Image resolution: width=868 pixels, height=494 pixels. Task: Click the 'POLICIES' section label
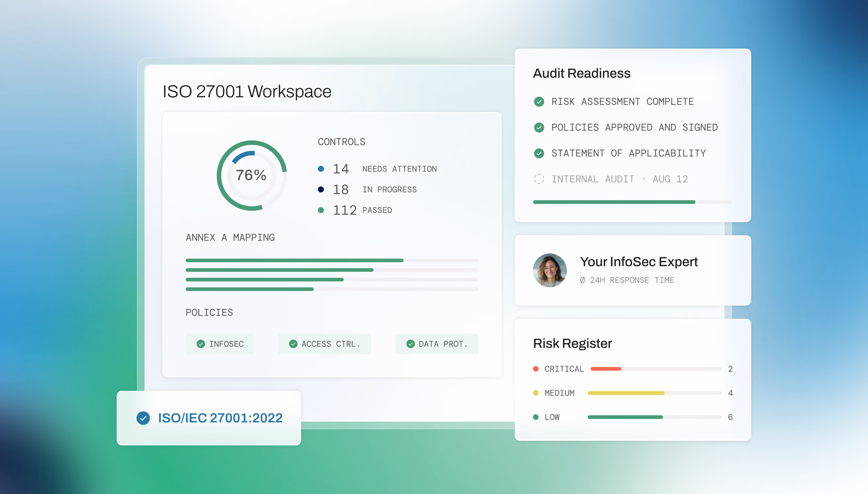pyautogui.click(x=209, y=312)
